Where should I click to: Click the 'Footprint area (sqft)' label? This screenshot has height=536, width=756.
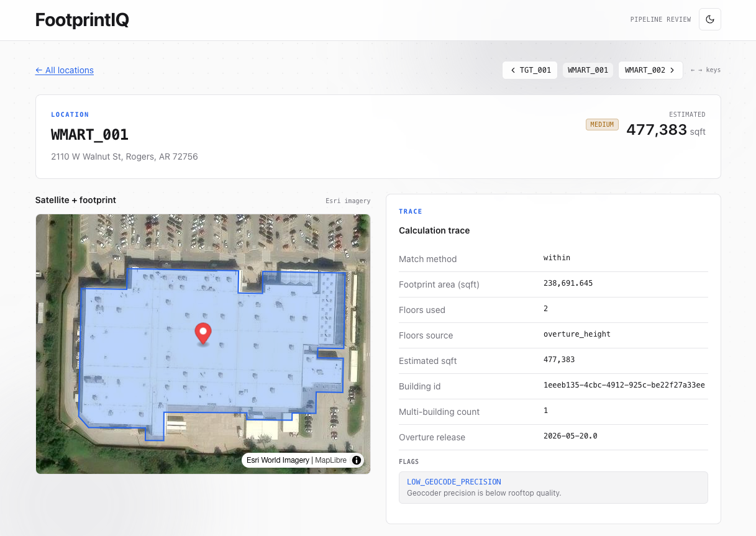[x=439, y=284]
